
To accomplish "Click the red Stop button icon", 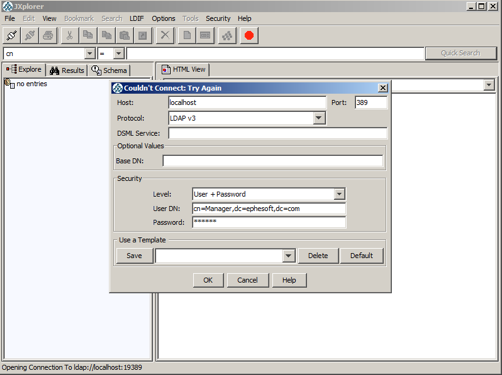I will (249, 35).
